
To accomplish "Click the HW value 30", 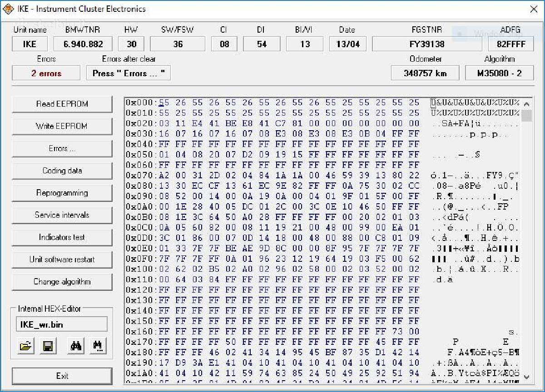I will (x=131, y=44).
